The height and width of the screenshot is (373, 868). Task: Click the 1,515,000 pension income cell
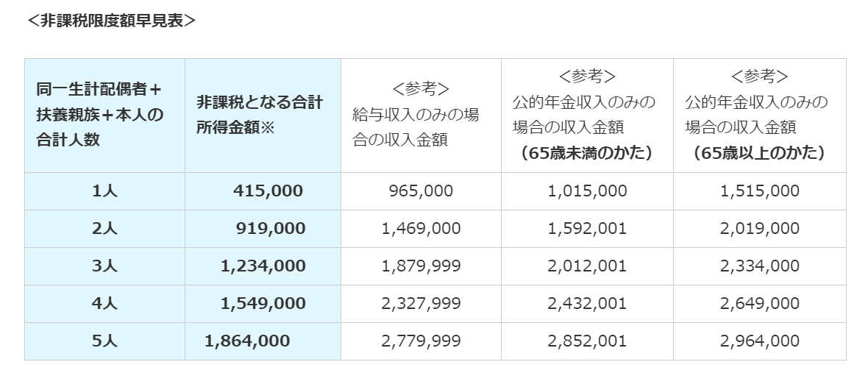click(759, 191)
